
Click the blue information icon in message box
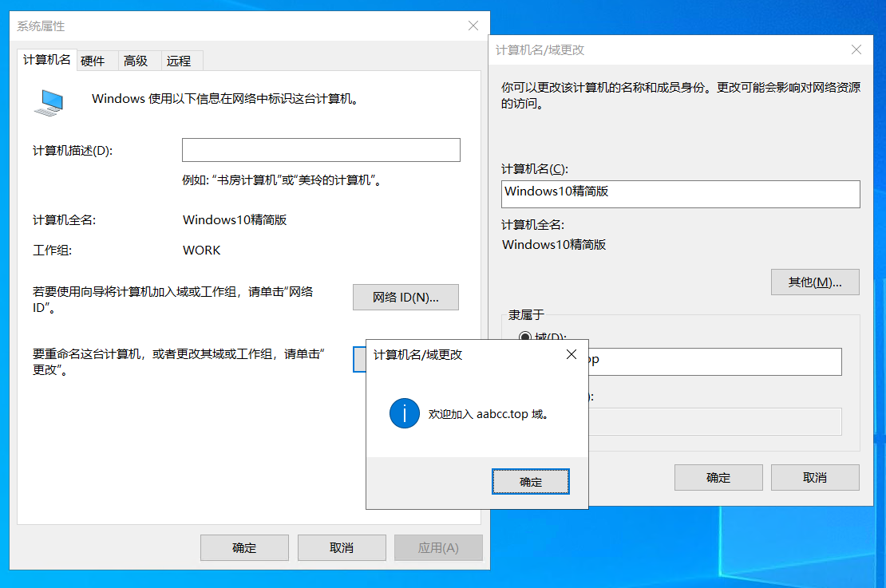tap(405, 413)
